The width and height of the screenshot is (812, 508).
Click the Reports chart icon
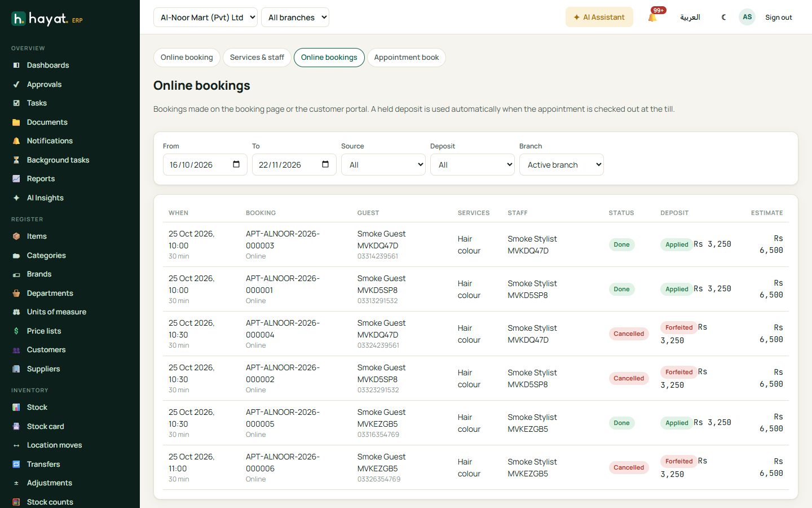coord(16,179)
